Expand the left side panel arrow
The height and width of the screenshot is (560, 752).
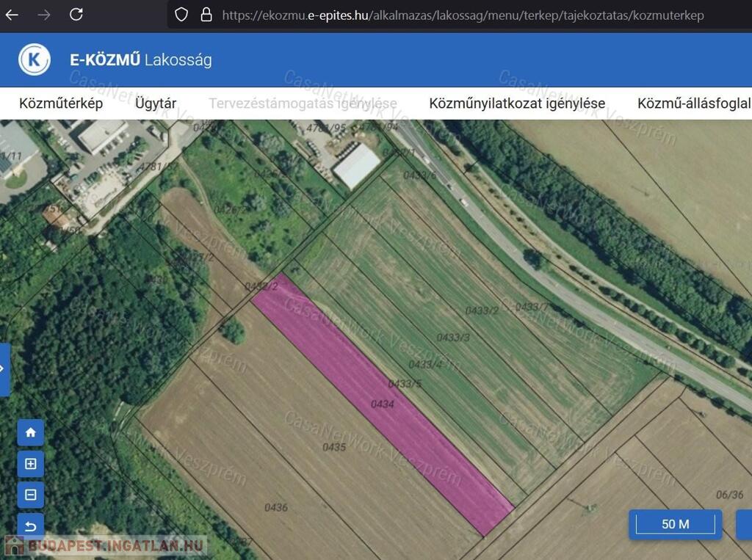(x=4, y=369)
